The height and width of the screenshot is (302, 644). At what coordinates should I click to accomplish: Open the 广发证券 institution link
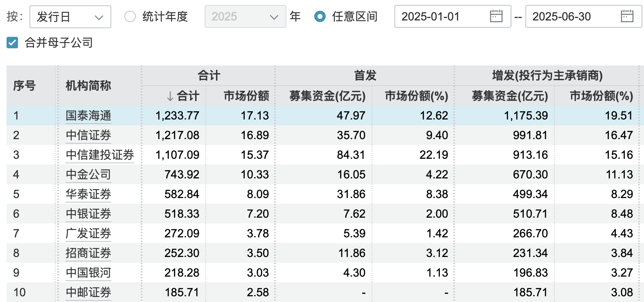click(88, 234)
